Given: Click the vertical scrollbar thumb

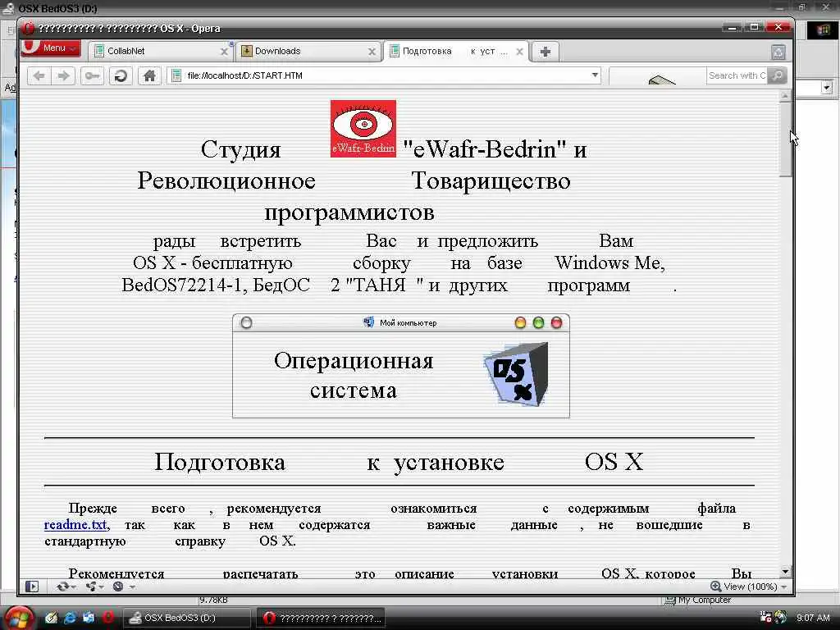Looking at the screenshot, I should point(785,139).
